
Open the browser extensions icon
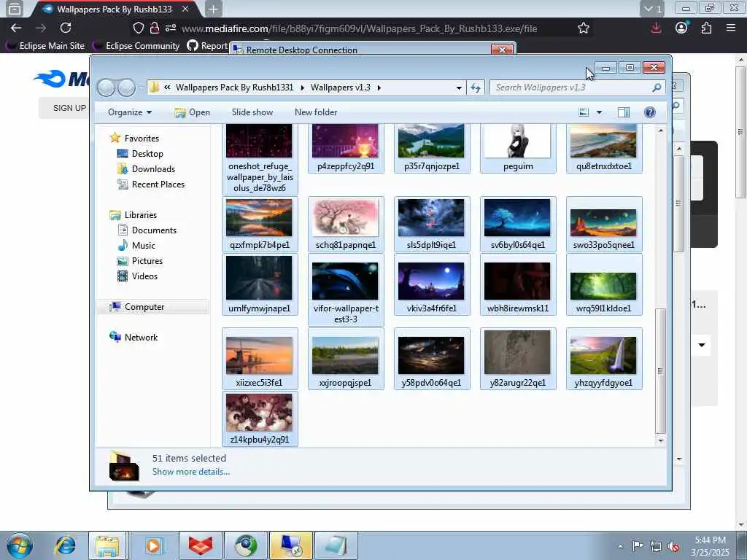(706, 28)
